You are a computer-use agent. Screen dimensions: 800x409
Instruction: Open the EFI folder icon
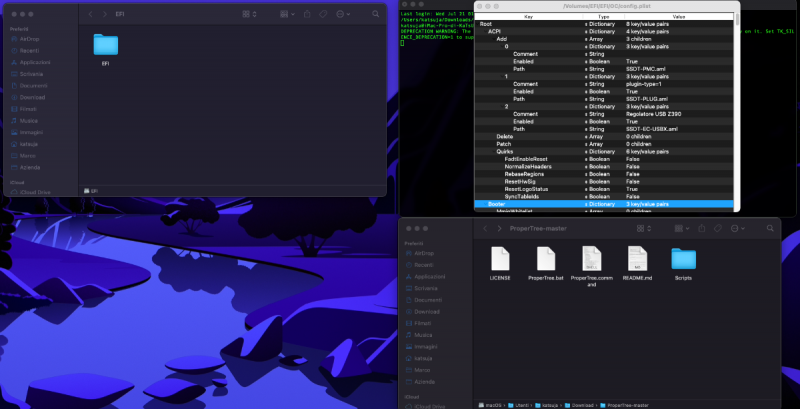(105, 45)
